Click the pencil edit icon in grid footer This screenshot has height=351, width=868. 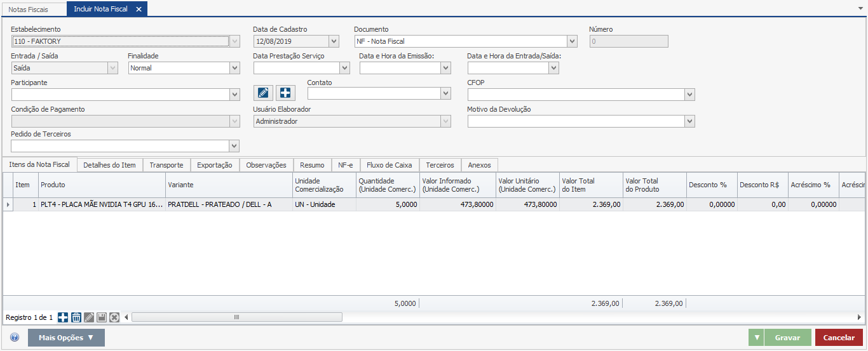(x=89, y=317)
